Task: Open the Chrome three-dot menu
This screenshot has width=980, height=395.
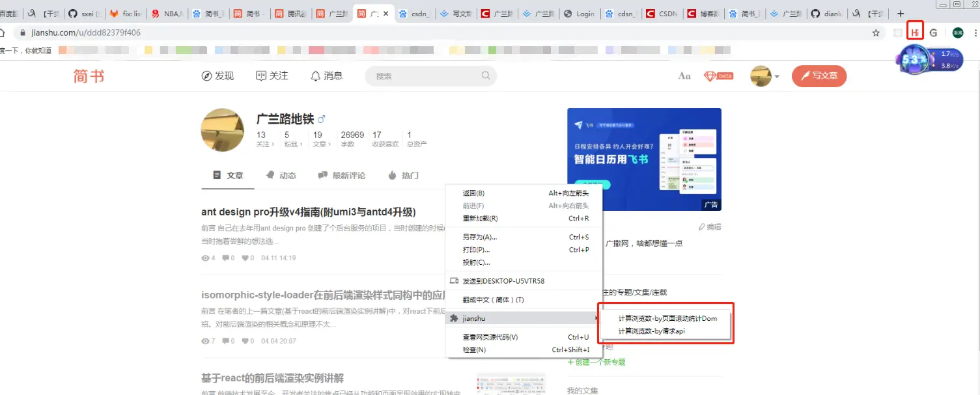Action: tap(975, 33)
